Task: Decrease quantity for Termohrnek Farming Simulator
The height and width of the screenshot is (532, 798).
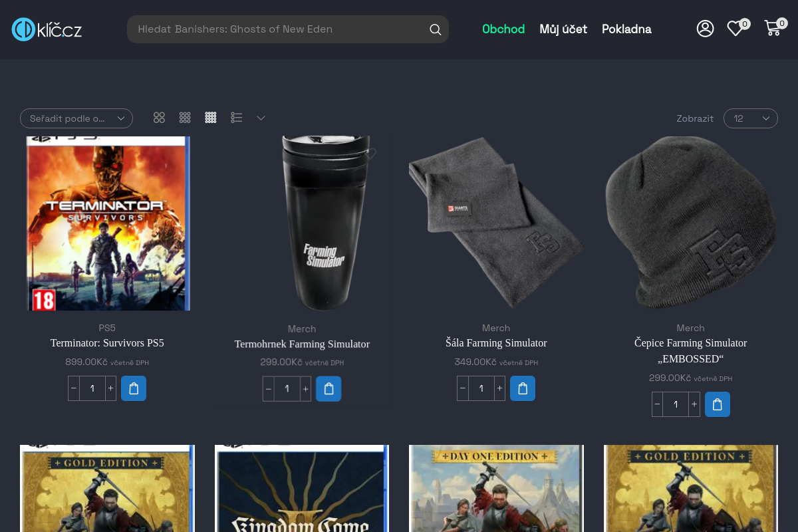Action: tap(269, 389)
